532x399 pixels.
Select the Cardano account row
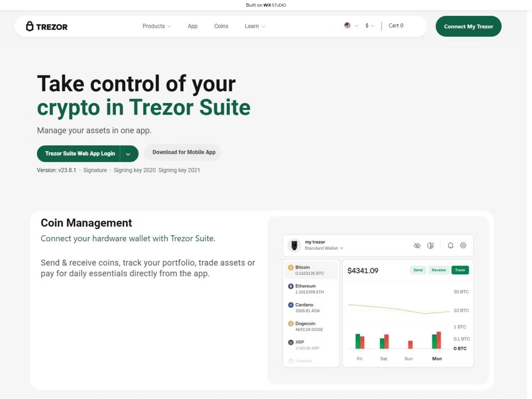pos(311,308)
